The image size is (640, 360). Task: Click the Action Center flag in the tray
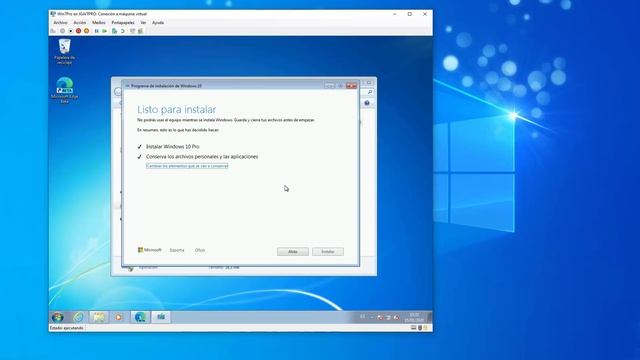tap(380, 317)
